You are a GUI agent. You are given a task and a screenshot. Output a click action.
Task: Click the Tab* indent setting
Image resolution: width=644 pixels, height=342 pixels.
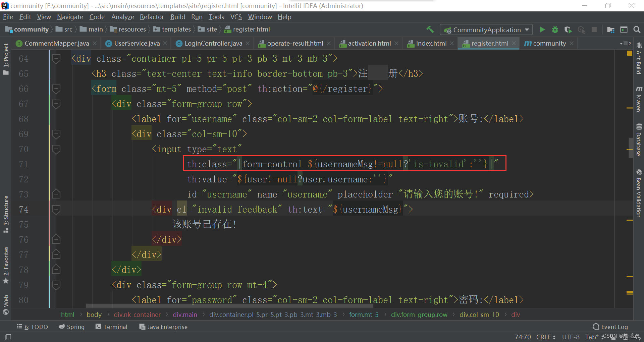click(x=592, y=337)
